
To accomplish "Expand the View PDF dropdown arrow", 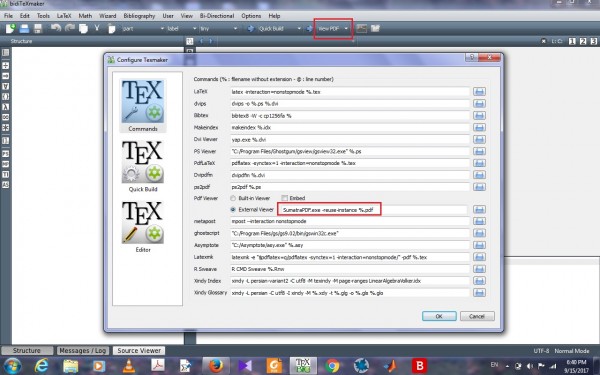I will [346, 29].
